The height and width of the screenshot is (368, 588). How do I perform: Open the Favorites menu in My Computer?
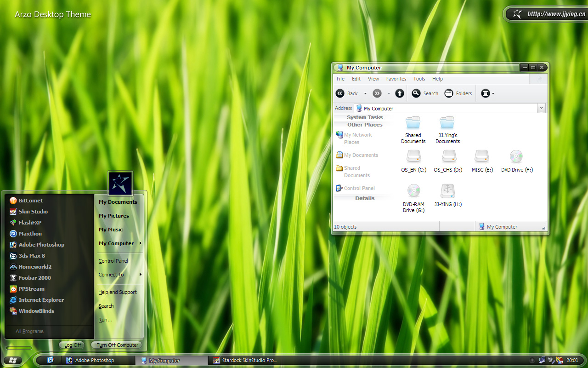[396, 79]
